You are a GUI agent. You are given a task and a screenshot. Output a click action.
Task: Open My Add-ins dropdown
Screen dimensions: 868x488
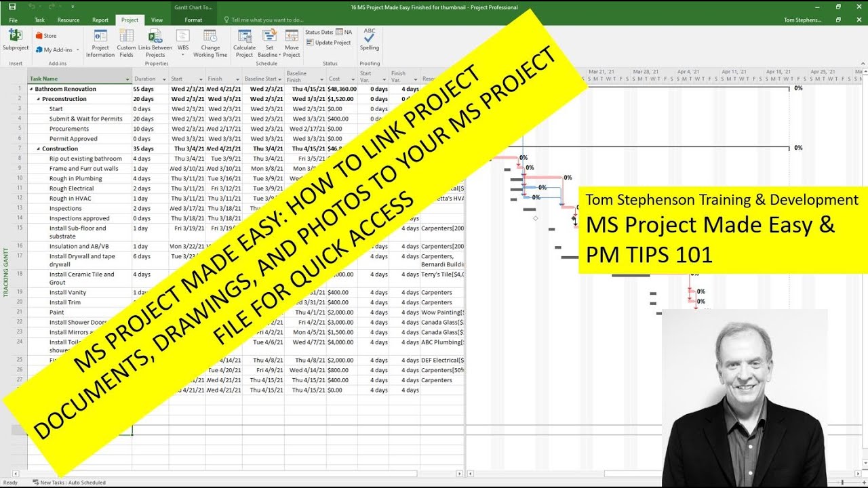click(58, 49)
